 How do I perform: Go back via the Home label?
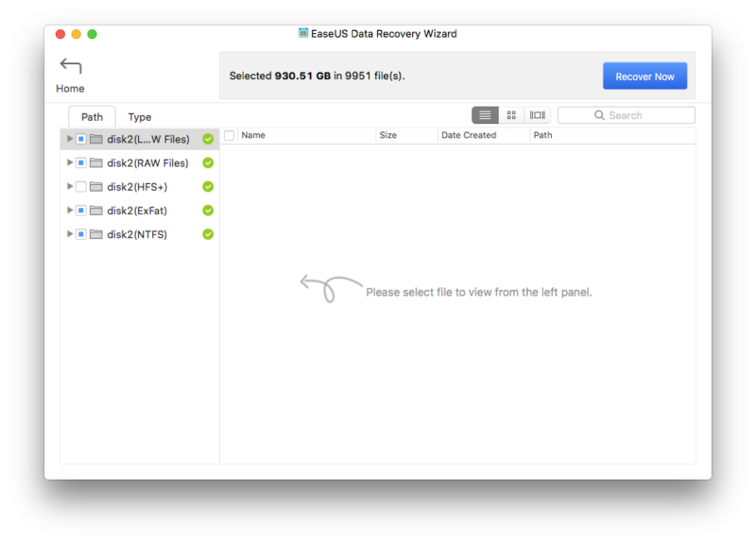[x=70, y=89]
